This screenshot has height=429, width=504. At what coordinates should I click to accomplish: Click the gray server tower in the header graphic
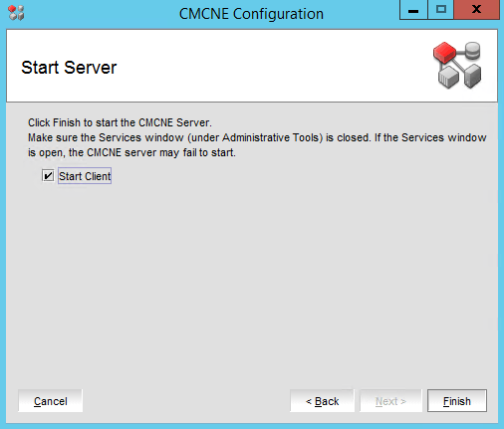[x=472, y=76]
